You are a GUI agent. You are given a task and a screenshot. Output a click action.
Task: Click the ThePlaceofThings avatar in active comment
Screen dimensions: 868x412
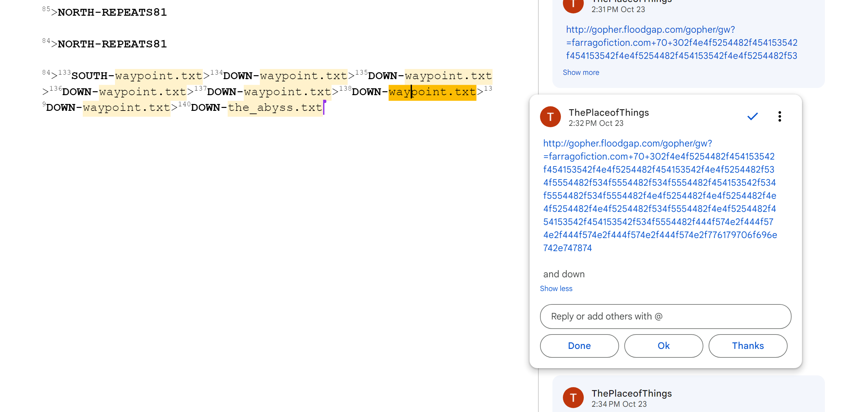point(550,117)
